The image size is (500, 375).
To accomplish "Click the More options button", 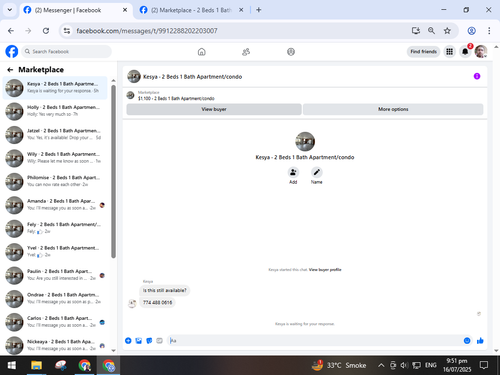I will [393, 109].
